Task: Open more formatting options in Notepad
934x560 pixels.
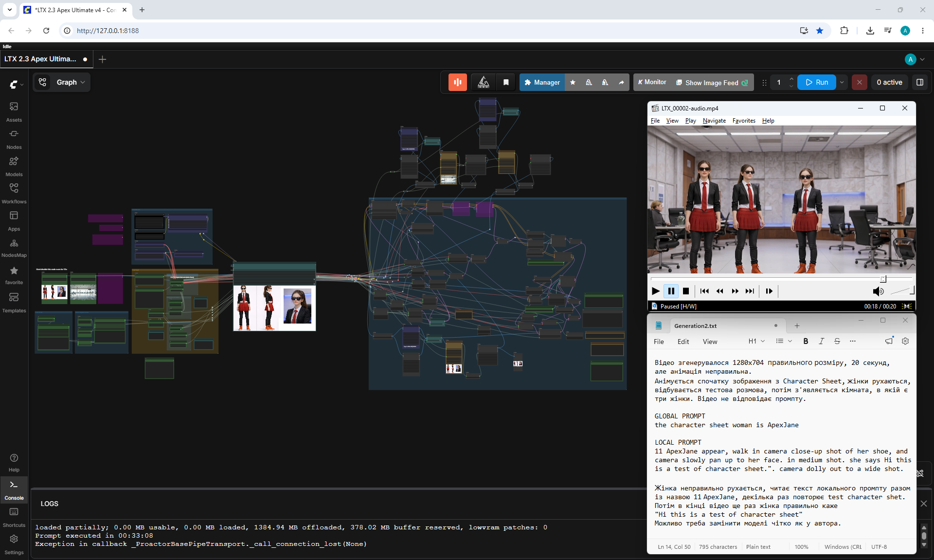Action: [852, 341]
